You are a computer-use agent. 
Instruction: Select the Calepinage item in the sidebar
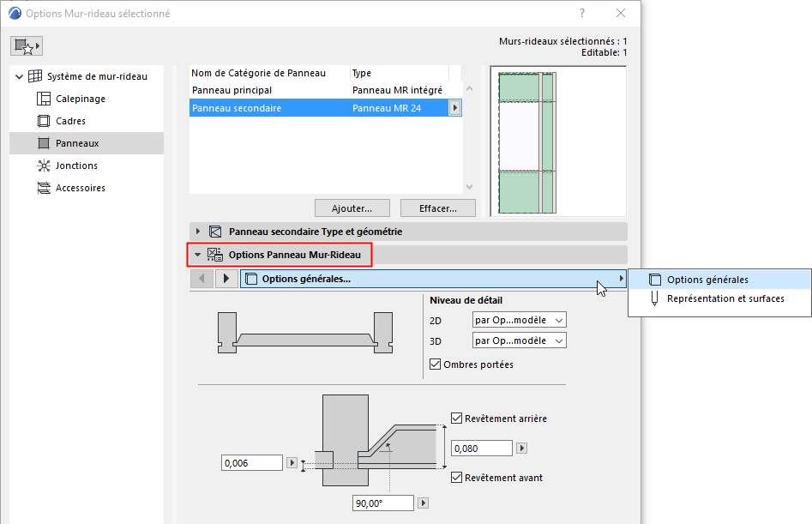tap(44, 98)
